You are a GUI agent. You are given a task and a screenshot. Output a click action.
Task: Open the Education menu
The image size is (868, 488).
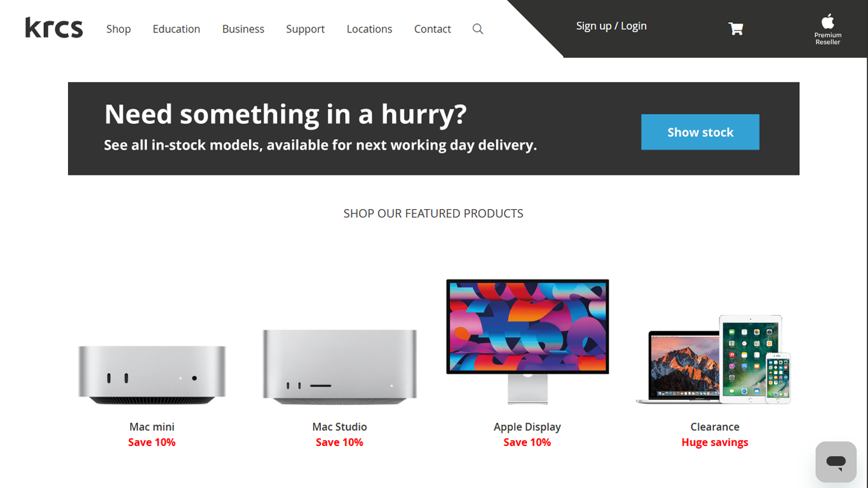pos(176,29)
